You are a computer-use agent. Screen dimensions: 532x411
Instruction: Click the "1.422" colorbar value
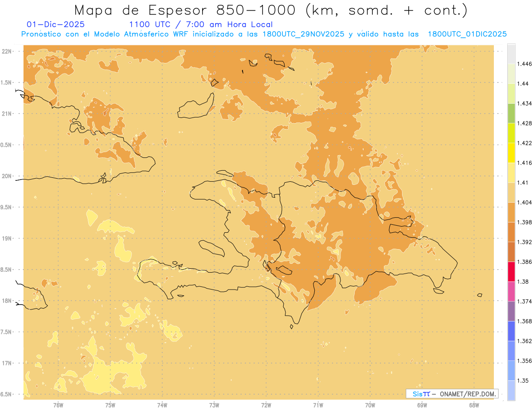click(x=524, y=143)
